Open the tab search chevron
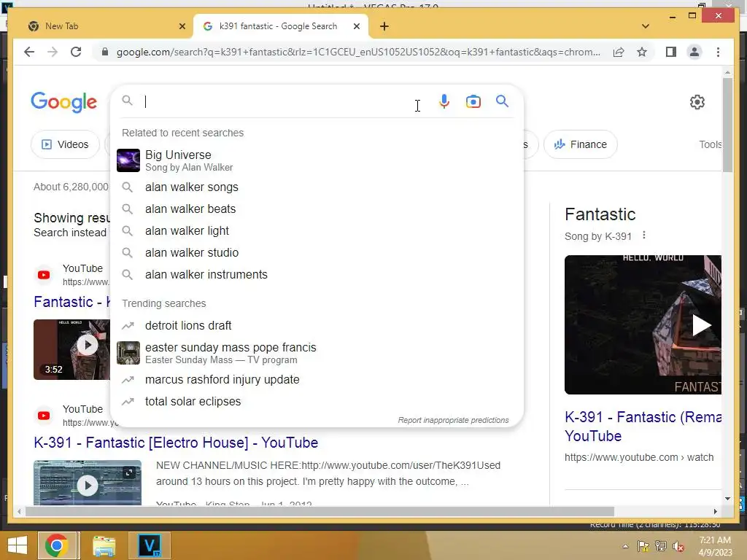Screen dimensions: 747x560 pos(646,26)
